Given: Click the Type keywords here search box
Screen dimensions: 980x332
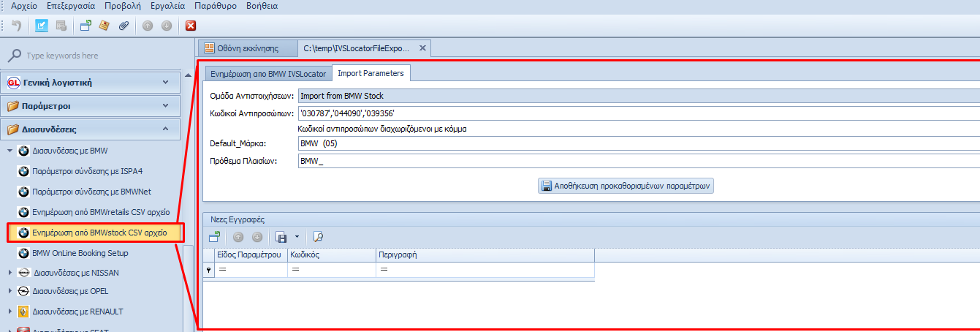Looking at the screenshot, I should 95,56.
